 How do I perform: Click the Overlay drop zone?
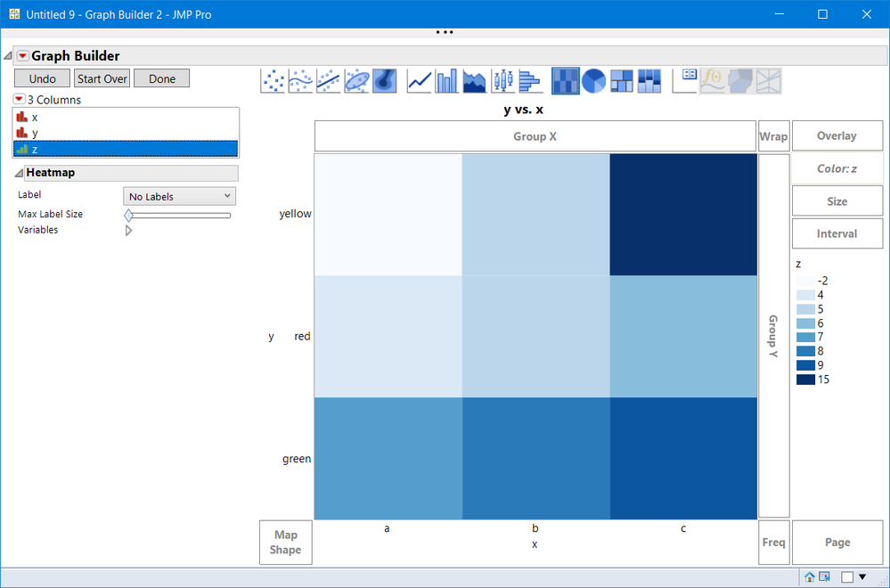837,135
